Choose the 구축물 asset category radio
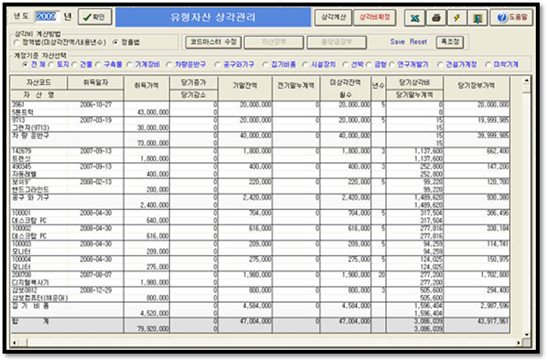Screen dimensions: 548x362 [98, 65]
